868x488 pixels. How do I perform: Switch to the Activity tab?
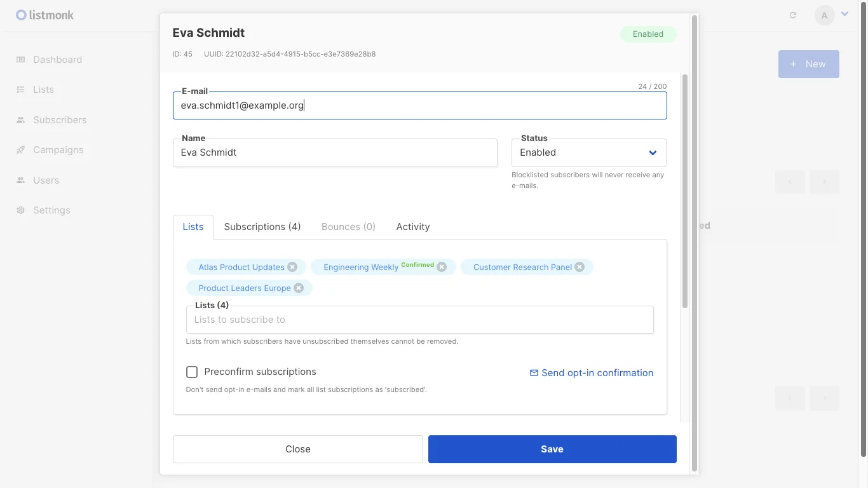[x=413, y=227]
